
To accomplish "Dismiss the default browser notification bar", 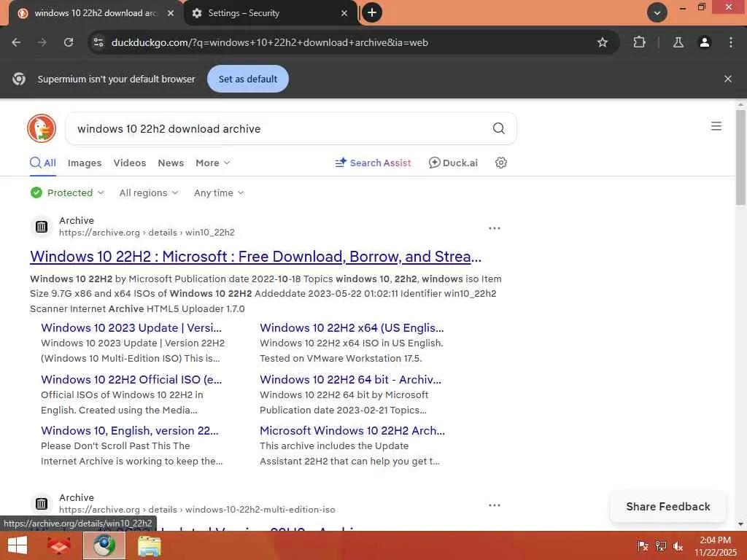I will point(728,79).
